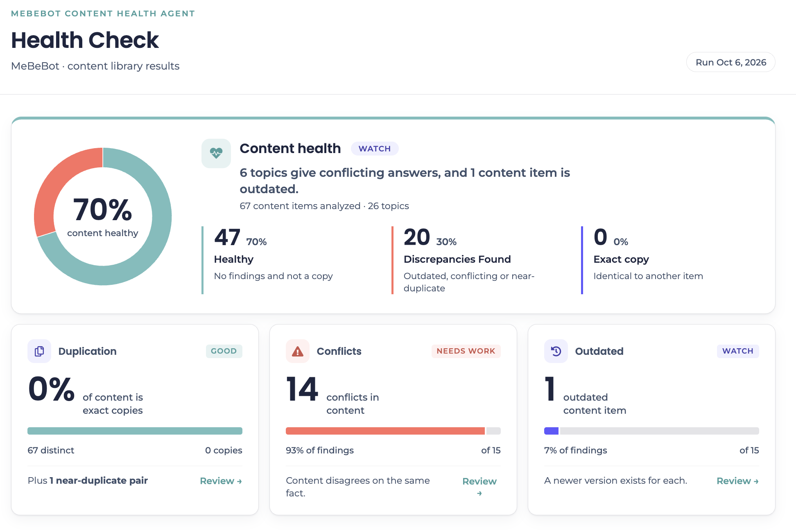Click the Duplication card title

click(x=88, y=351)
